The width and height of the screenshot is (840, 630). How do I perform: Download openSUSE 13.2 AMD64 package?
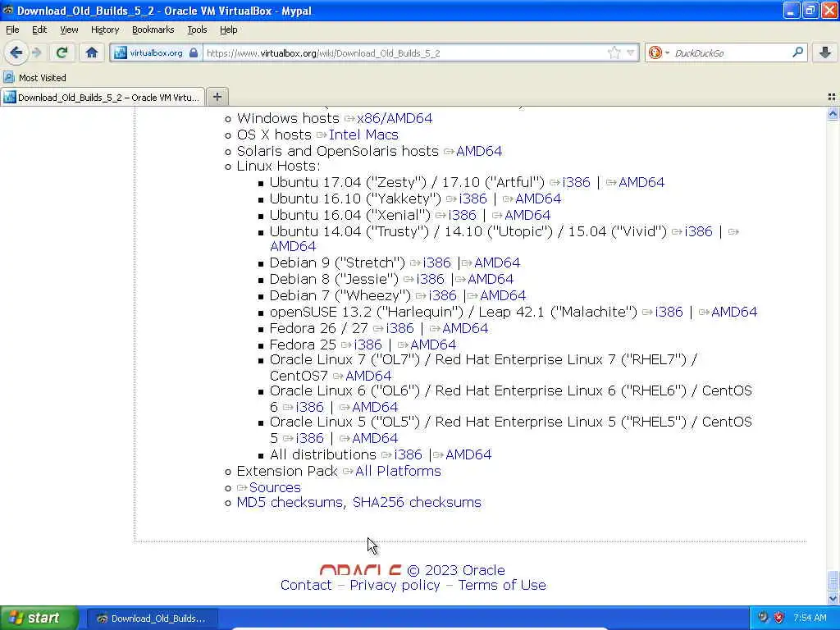click(734, 312)
